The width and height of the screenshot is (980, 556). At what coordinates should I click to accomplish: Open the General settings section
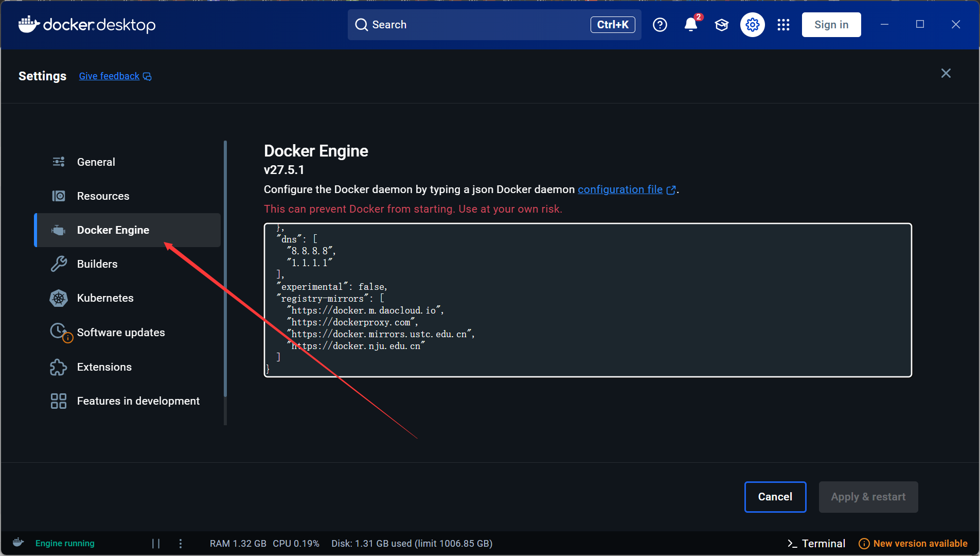coord(128,162)
